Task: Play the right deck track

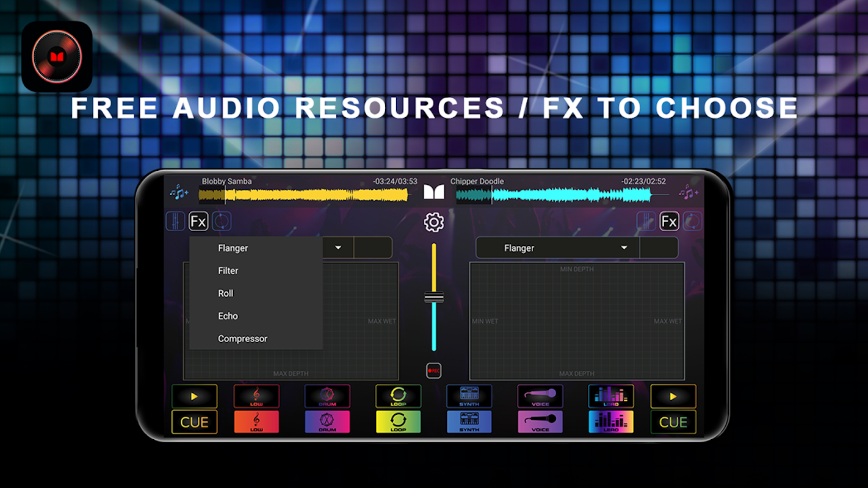Action: (x=673, y=396)
